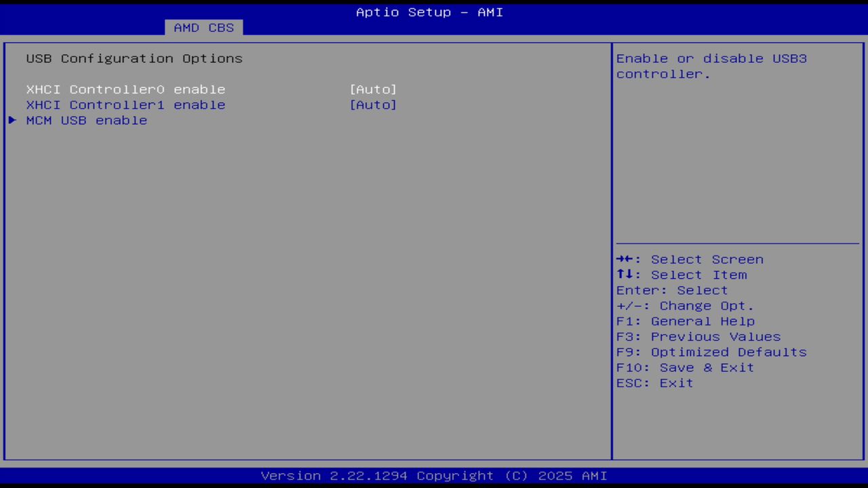This screenshot has width=868, height=488.
Task: Select XHCI Controller1 enable option
Action: point(125,105)
